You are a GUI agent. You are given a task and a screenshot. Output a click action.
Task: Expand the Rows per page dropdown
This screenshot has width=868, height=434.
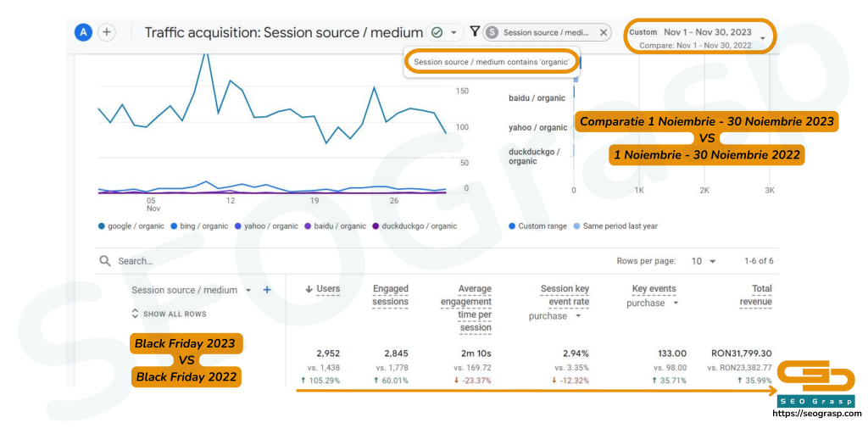coord(704,261)
